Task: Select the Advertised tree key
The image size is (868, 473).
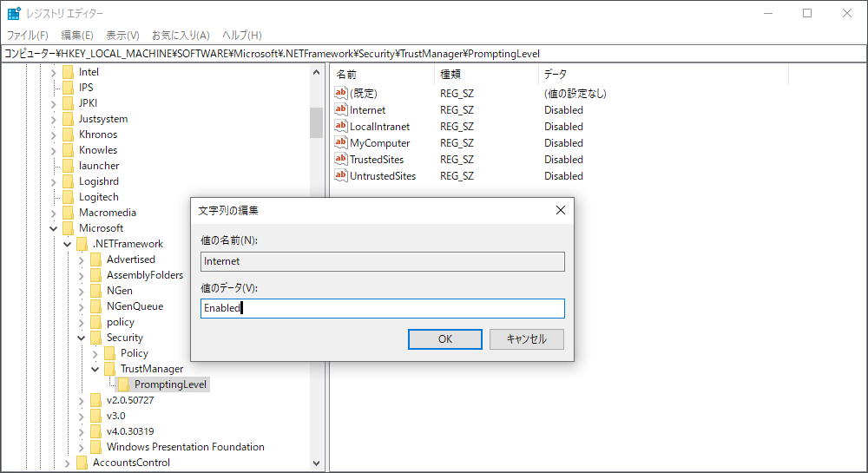Action: (131, 259)
